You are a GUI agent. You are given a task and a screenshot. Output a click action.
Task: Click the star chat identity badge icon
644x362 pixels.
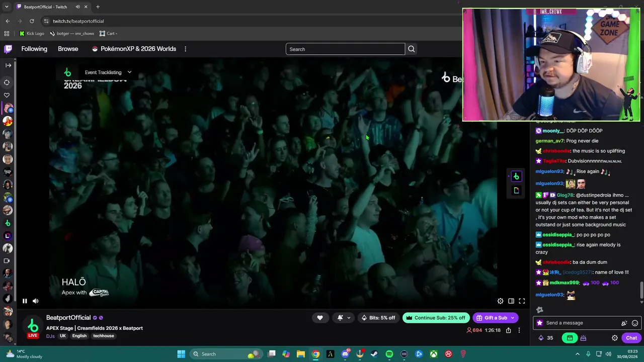[x=540, y=323]
